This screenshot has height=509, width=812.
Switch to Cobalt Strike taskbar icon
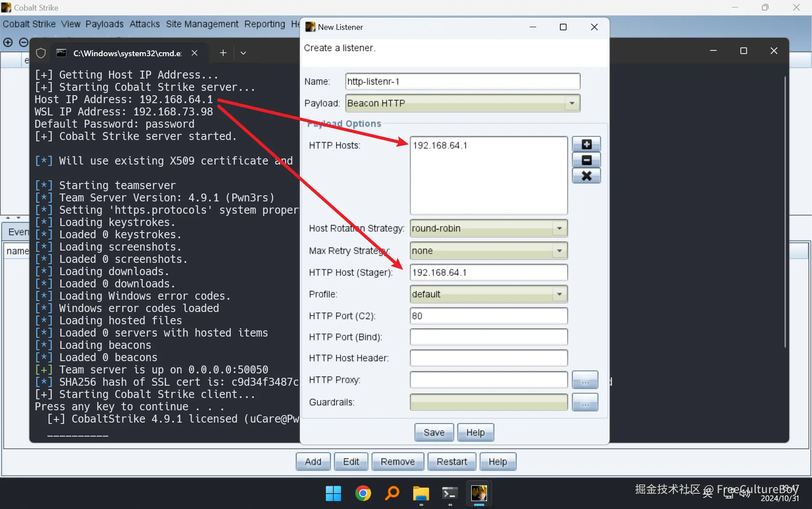pyautogui.click(x=479, y=494)
